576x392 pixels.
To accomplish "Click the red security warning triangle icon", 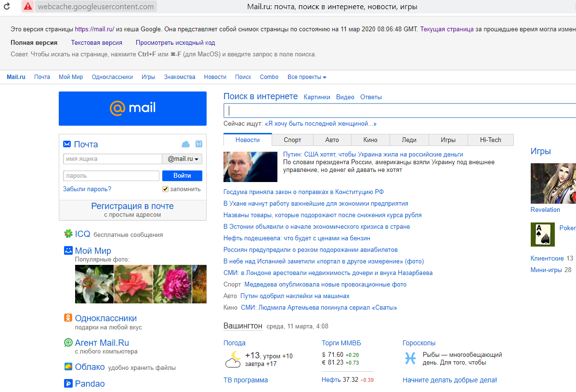I will coord(27,6).
